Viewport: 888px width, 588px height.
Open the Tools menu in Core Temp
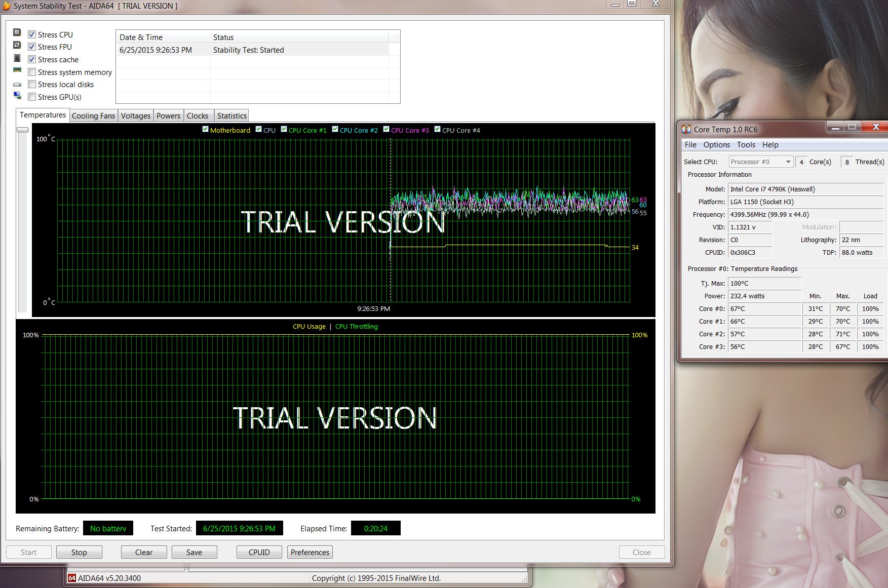(x=746, y=145)
